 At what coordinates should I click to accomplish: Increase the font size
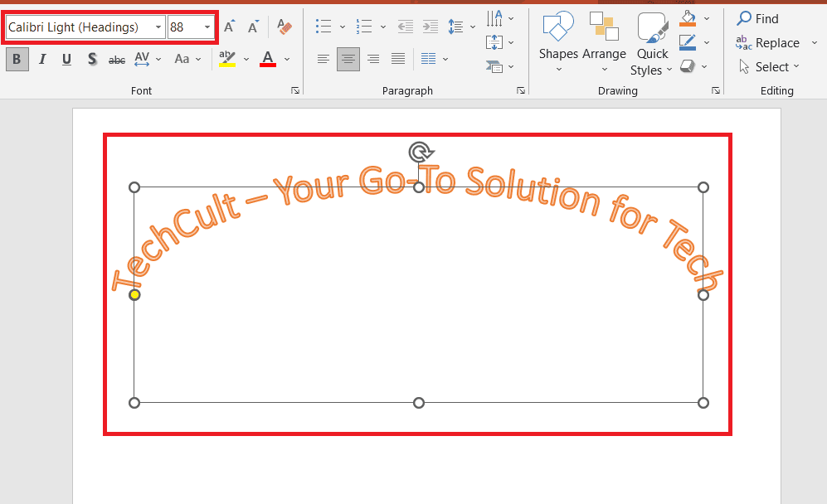click(229, 26)
